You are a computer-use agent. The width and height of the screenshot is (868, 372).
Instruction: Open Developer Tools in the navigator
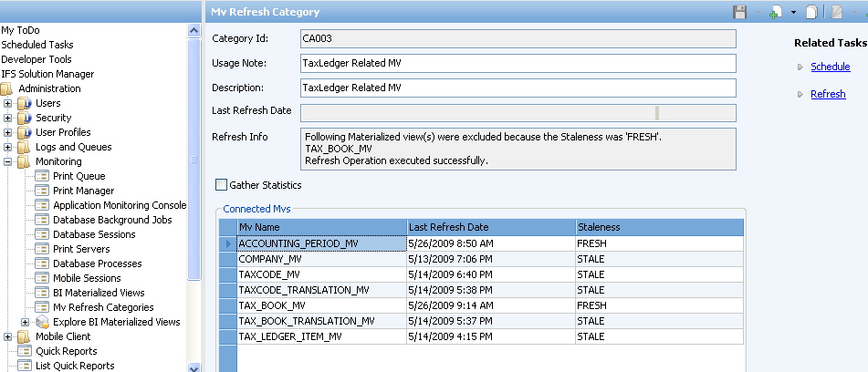[37, 59]
